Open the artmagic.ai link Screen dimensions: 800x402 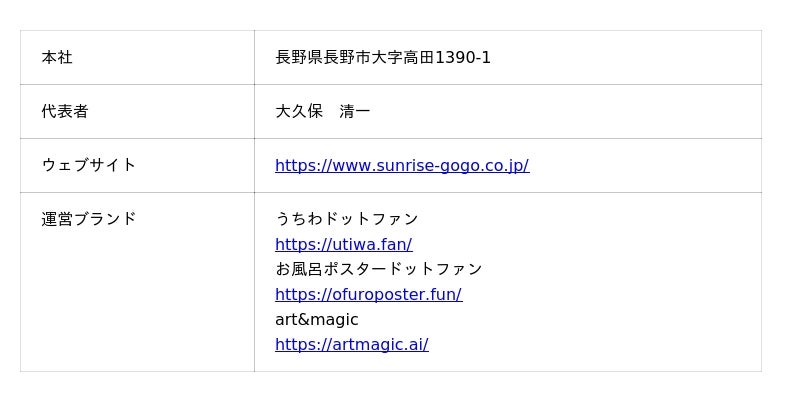coord(351,345)
